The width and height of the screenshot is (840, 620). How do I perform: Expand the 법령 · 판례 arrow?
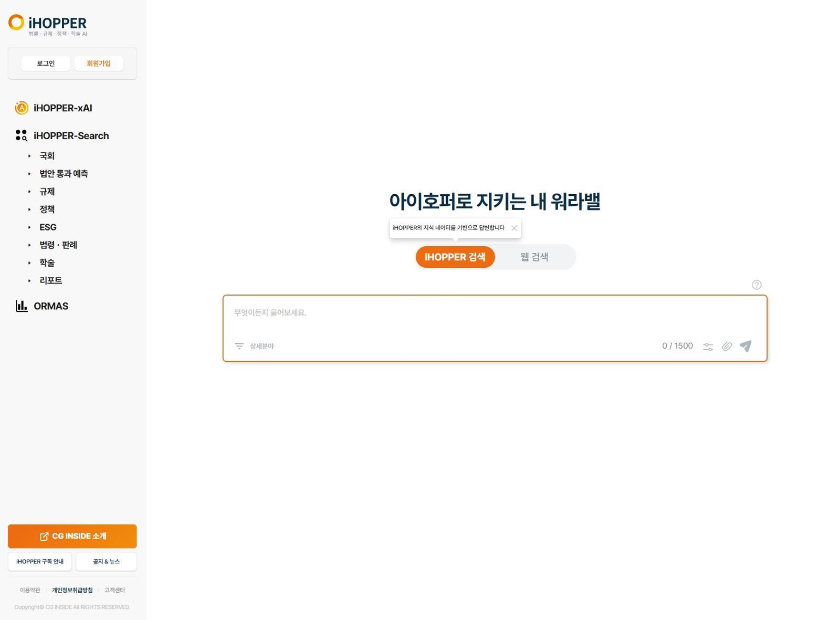click(x=29, y=245)
